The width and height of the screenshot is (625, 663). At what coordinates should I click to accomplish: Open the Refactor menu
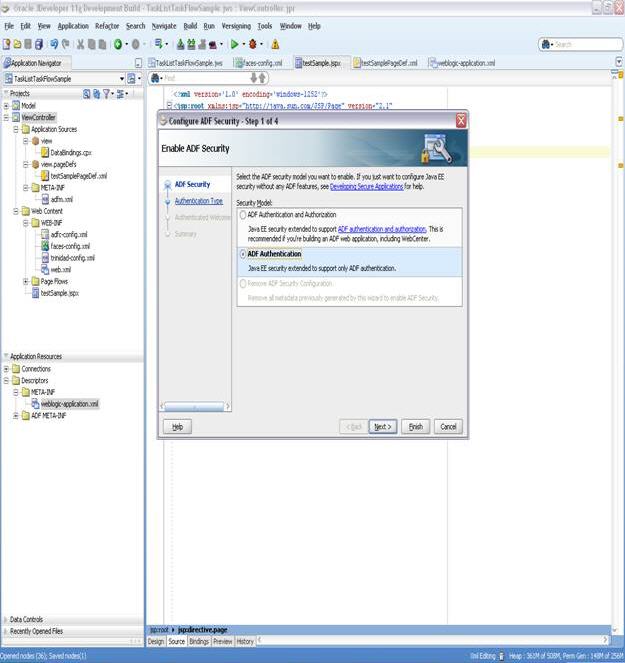(107, 26)
